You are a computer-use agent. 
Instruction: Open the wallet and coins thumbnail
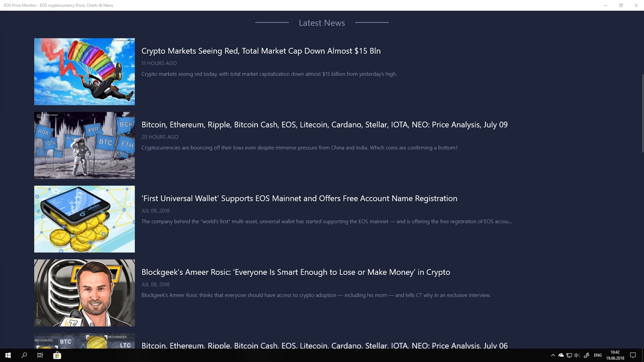(x=84, y=219)
